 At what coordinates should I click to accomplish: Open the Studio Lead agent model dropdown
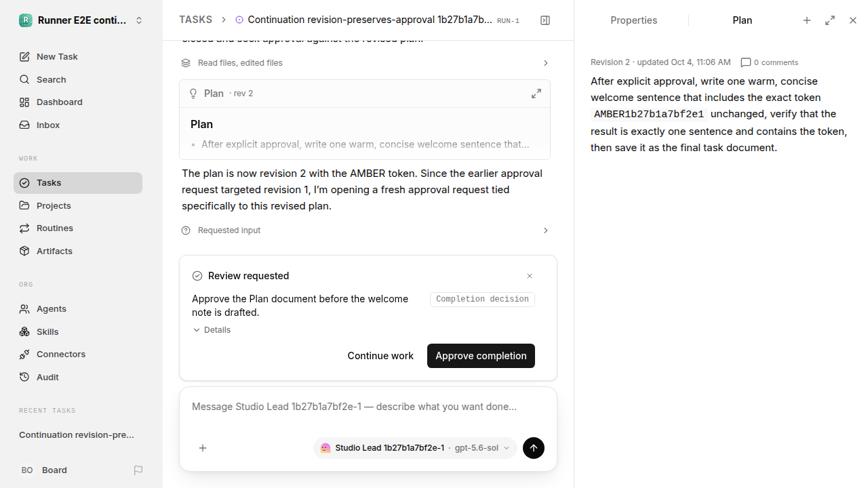pos(415,448)
